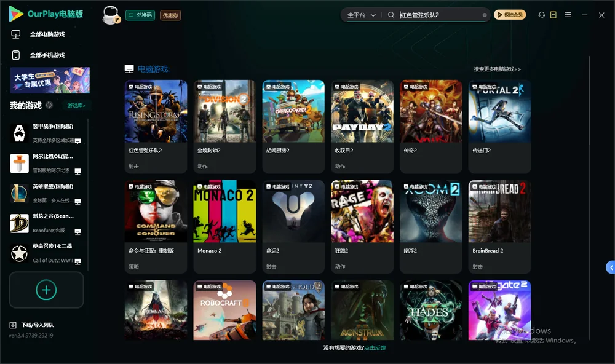Open the list menu icon in title bar
Image resolution: width=615 pixels, height=364 pixels.
click(568, 15)
